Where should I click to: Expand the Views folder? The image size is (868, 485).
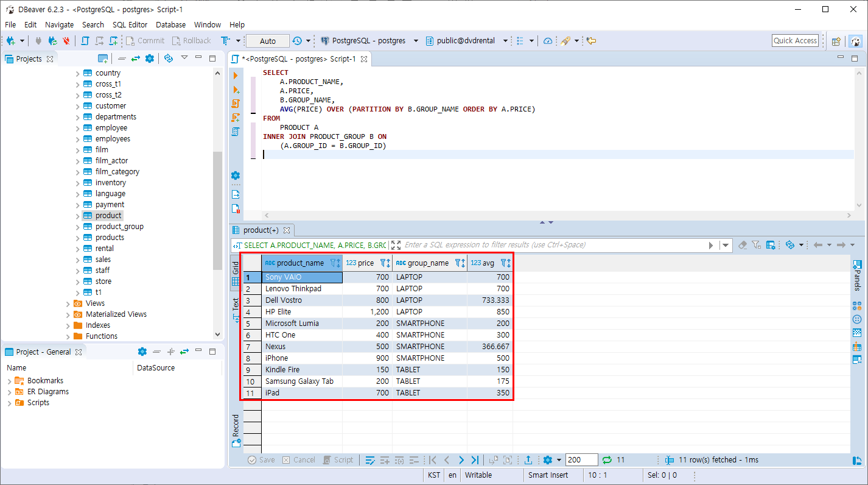pos(68,303)
